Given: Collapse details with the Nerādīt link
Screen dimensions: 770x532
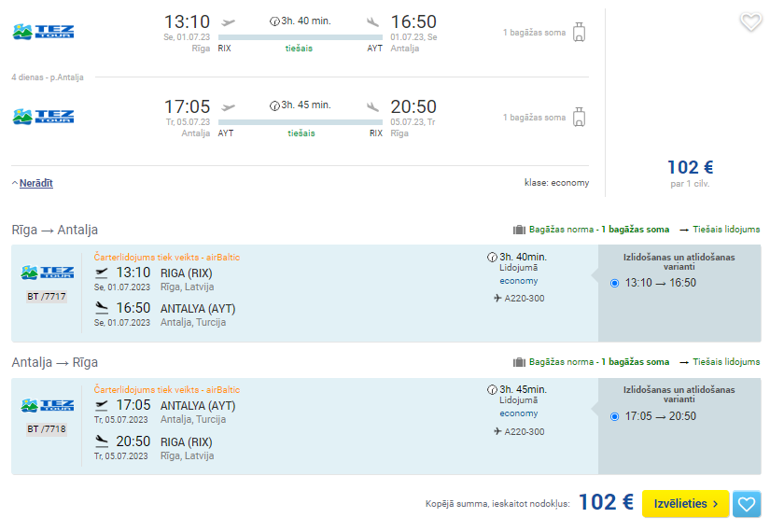Looking at the screenshot, I should coord(35,183).
